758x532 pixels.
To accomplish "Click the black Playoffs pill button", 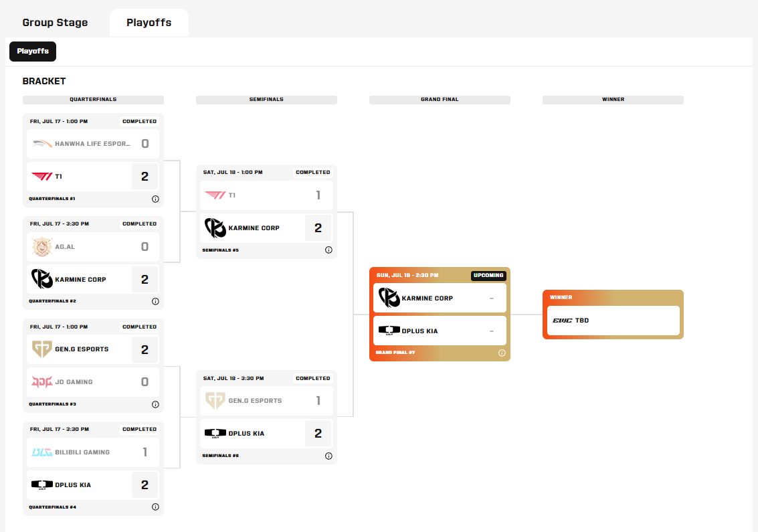I will (33, 52).
